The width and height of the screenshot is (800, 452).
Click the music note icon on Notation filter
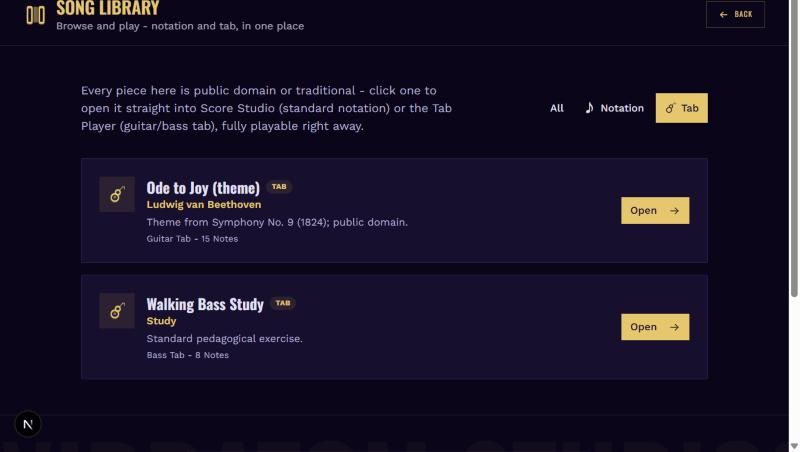pyautogui.click(x=589, y=108)
